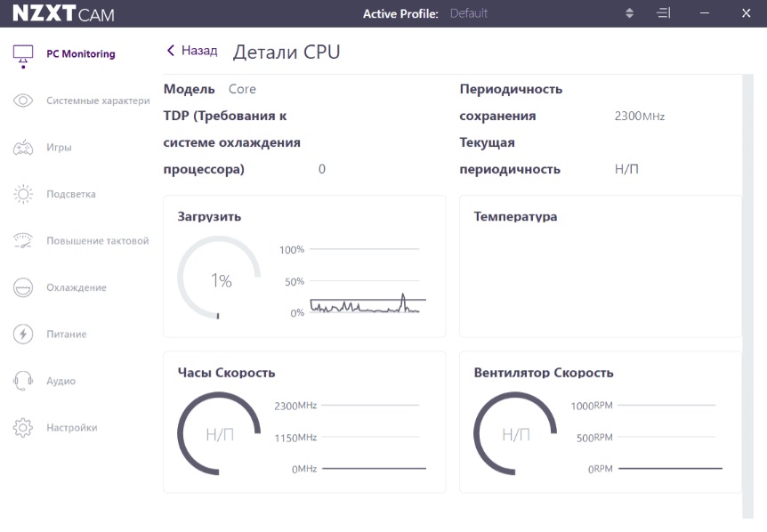Click the Загрузить CPU load card title

point(209,216)
